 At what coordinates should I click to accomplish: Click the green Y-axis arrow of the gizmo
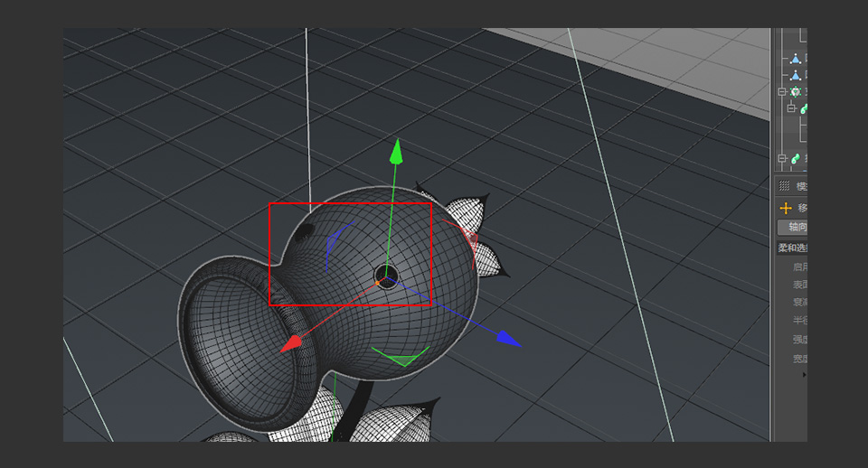coord(396,152)
